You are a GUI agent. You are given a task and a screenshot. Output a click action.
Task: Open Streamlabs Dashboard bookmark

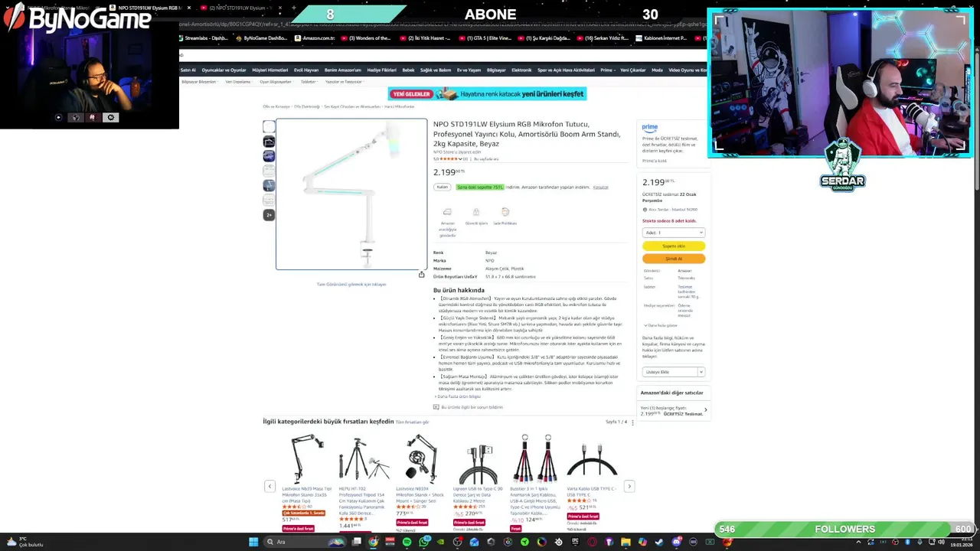(204, 37)
